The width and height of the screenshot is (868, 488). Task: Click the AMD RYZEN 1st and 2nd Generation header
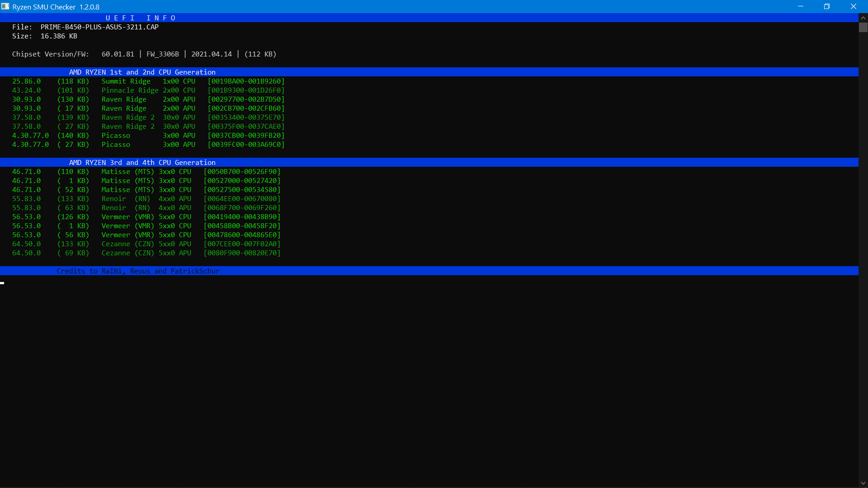click(141, 72)
